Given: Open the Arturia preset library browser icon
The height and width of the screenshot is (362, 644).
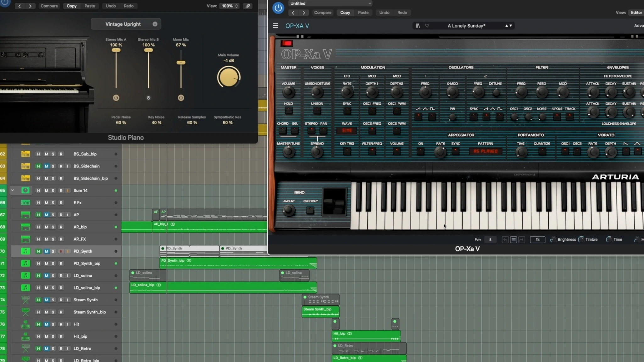Looking at the screenshot, I should point(418,26).
